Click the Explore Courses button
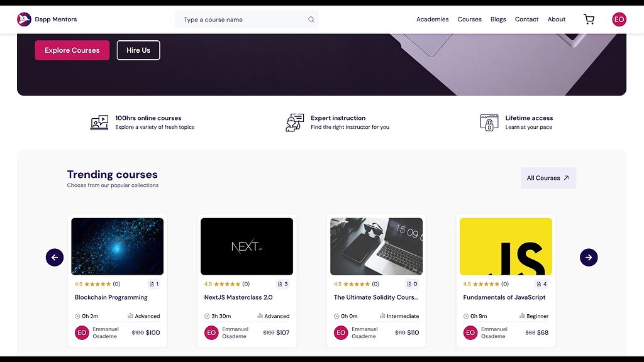Image resolution: width=644 pixels, height=362 pixels. [x=72, y=49]
